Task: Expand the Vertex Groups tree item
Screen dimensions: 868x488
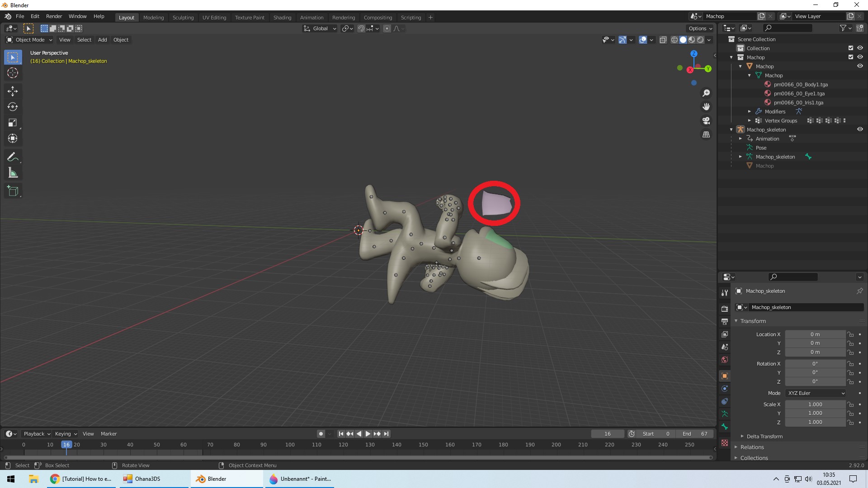Action: (750, 121)
